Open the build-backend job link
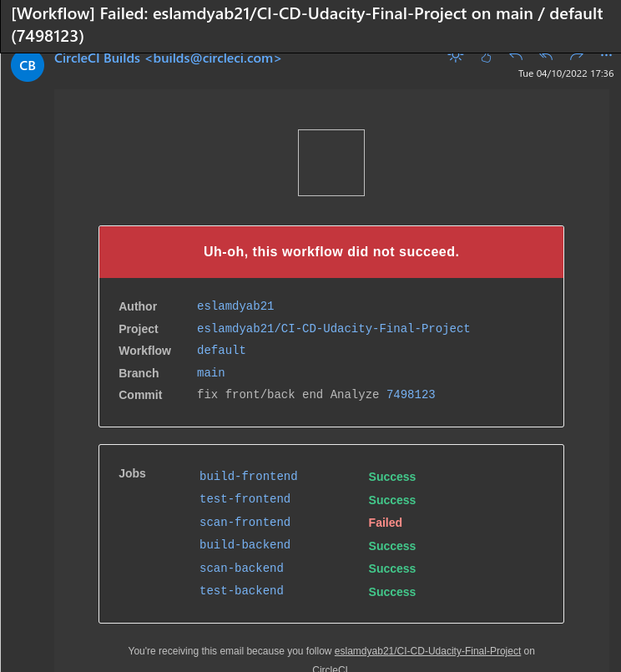621x672 pixels. (x=245, y=545)
